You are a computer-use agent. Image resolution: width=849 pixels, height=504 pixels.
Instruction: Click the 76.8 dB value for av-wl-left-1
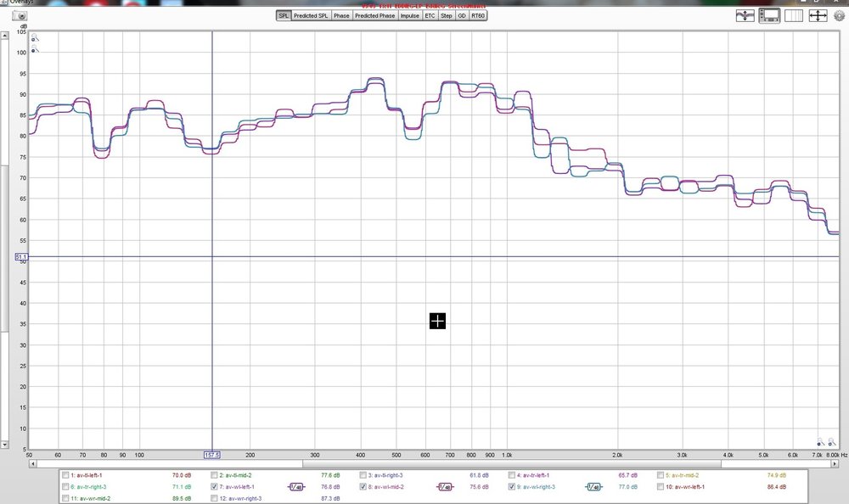pyautogui.click(x=330, y=487)
